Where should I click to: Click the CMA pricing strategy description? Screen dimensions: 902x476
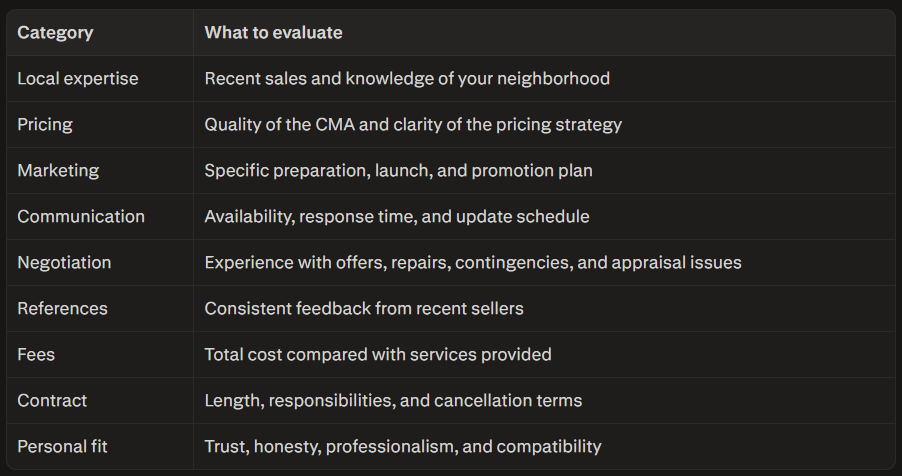coord(413,125)
